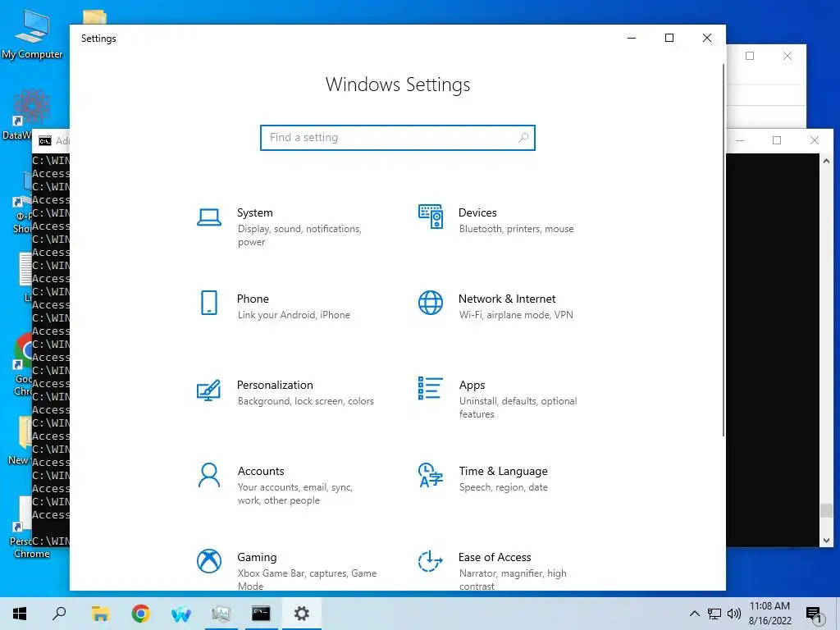The image size is (840, 630).
Task: Launch Google Chrome from the taskbar
Action: 140,614
